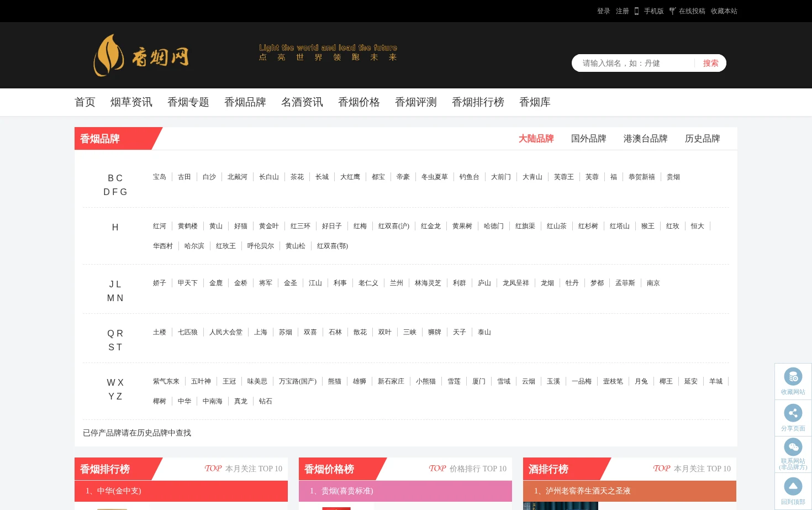Select the 大陆品牌 tab
The image size is (812, 510).
536,139
